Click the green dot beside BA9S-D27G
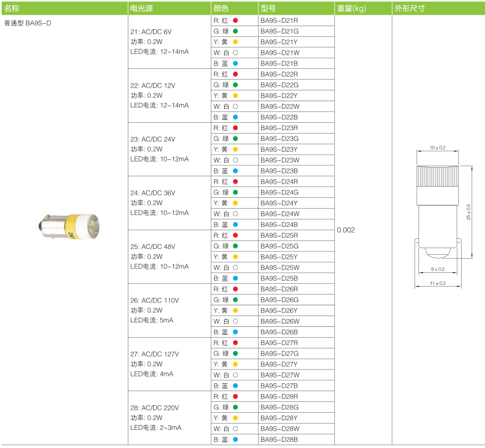Image resolution: width=485 pixels, height=448 pixels. tap(235, 353)
